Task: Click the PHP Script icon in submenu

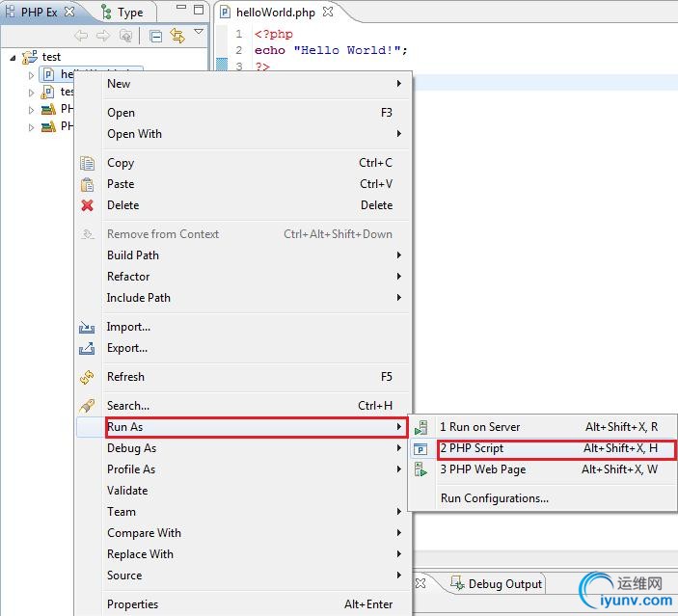Action: [420, 449]
